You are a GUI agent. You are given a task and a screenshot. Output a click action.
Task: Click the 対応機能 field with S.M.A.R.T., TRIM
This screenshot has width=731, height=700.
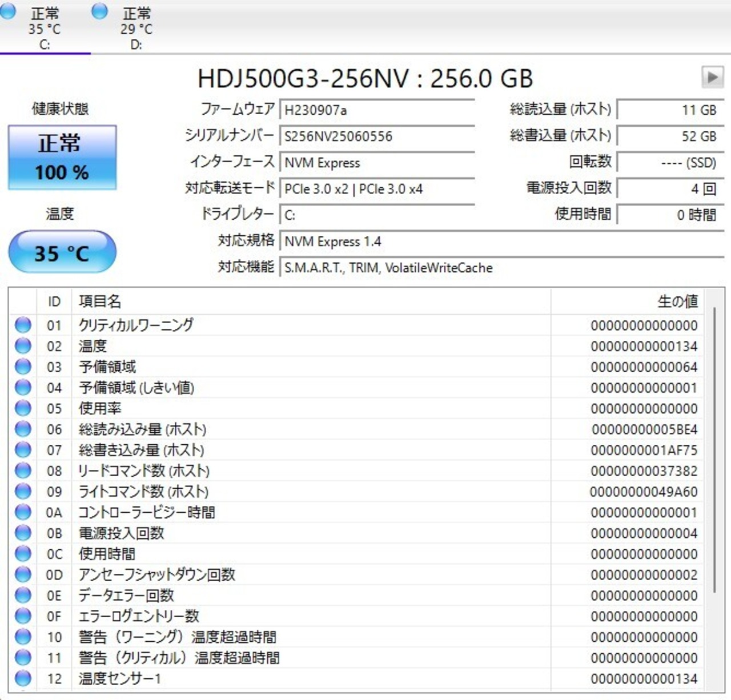502,267
